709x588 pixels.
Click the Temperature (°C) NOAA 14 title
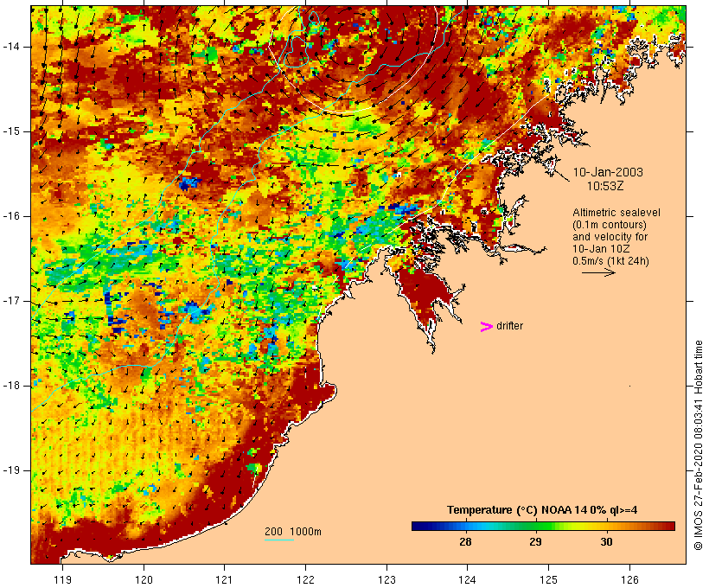click(542, 510)
